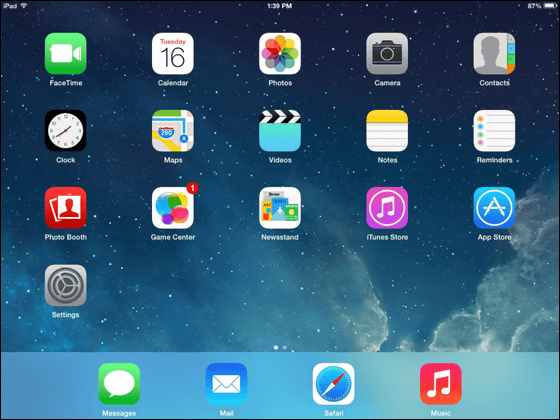Viewport: 560px width, 420px height.
Task: Tap the 1:39 PM status bar clock
Action: pos(280,6)
